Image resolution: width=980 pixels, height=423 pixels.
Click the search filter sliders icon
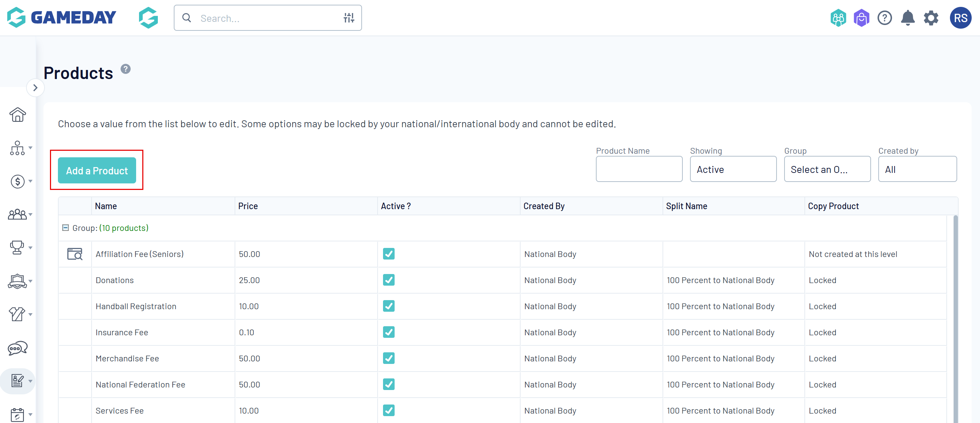[349, 18]
